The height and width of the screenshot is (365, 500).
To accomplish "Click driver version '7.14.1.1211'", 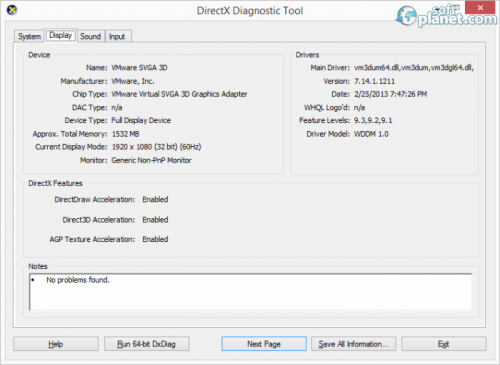I will [x=374, y=81].
